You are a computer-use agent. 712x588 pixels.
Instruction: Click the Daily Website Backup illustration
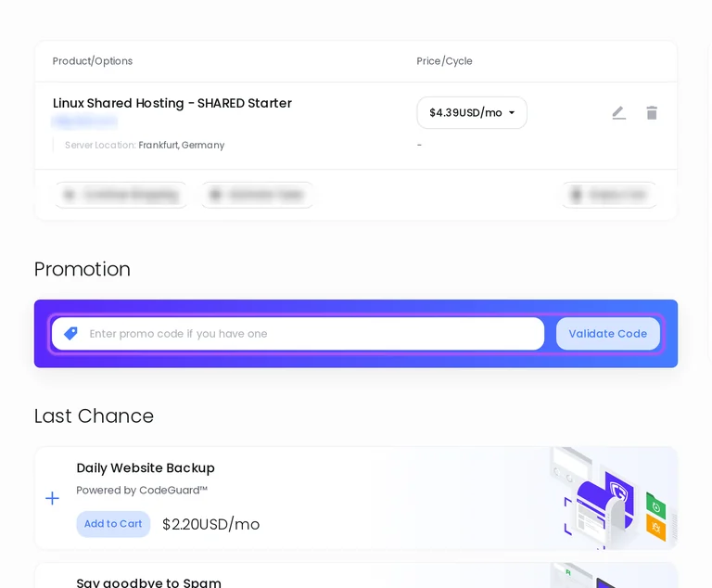click(613, 498)
